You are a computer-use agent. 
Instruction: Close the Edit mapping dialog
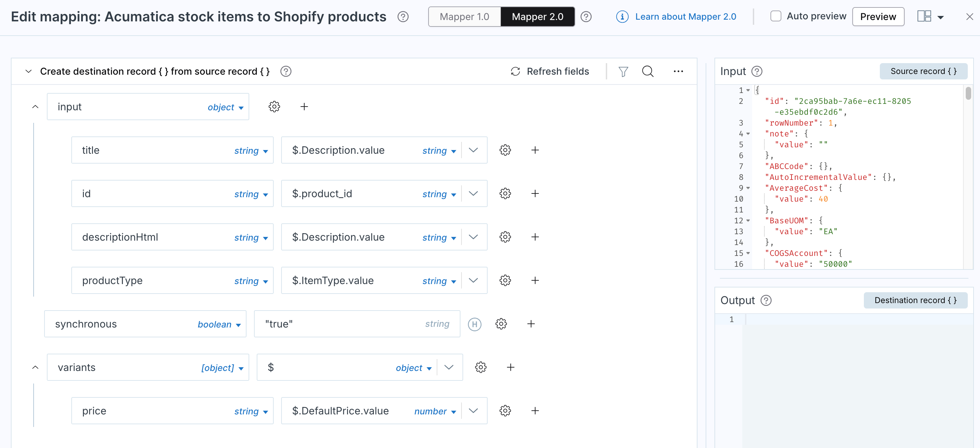(970, 17)
